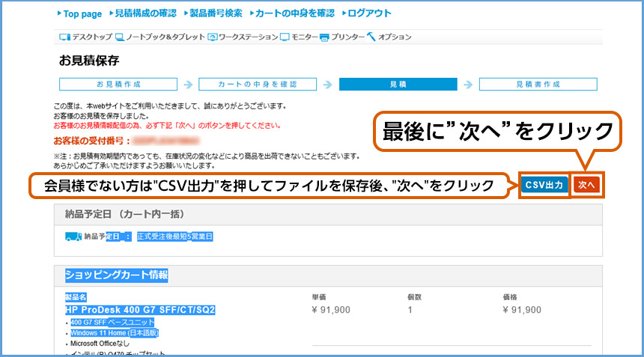Click HP ProDesk 400 G7 SFF/CT/SQ2 product name
The height and width of the screenshot is (357, 644).
[140, 310]
